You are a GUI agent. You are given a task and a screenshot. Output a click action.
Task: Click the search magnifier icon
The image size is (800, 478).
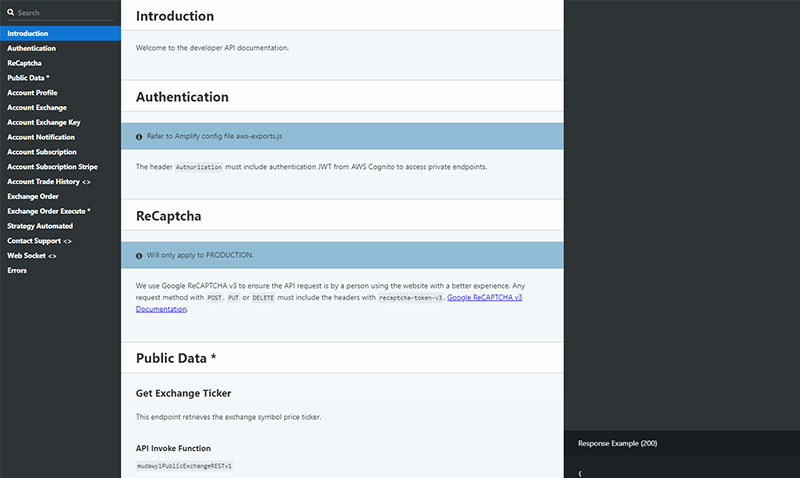(x=11, y=13)
